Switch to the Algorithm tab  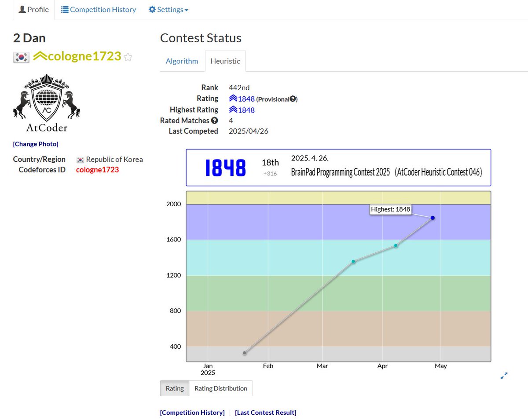(x=182, y=61)
